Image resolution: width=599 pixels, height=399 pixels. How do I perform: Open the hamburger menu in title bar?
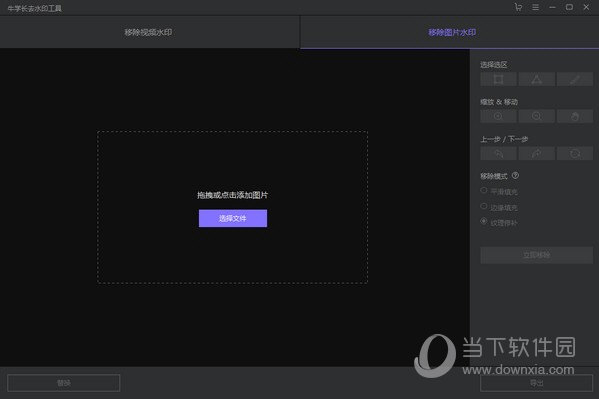point(536,7)
